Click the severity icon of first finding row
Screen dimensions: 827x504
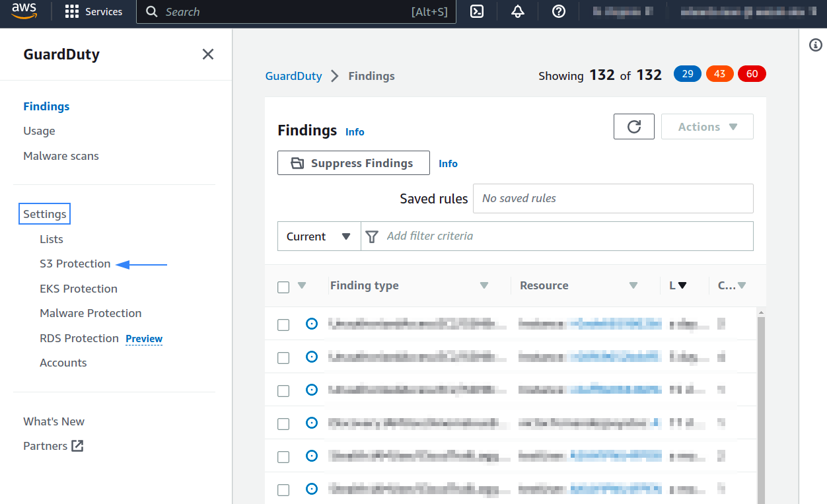[x=312, y=324]
